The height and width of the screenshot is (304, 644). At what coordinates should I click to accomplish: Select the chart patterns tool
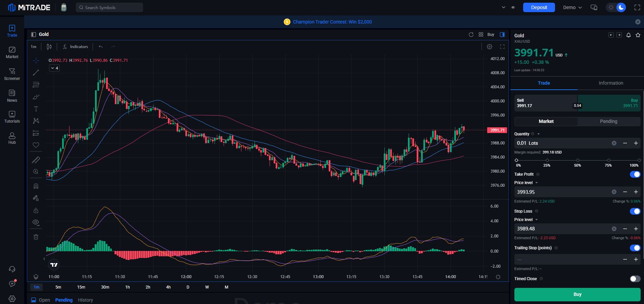coord(36,121)
